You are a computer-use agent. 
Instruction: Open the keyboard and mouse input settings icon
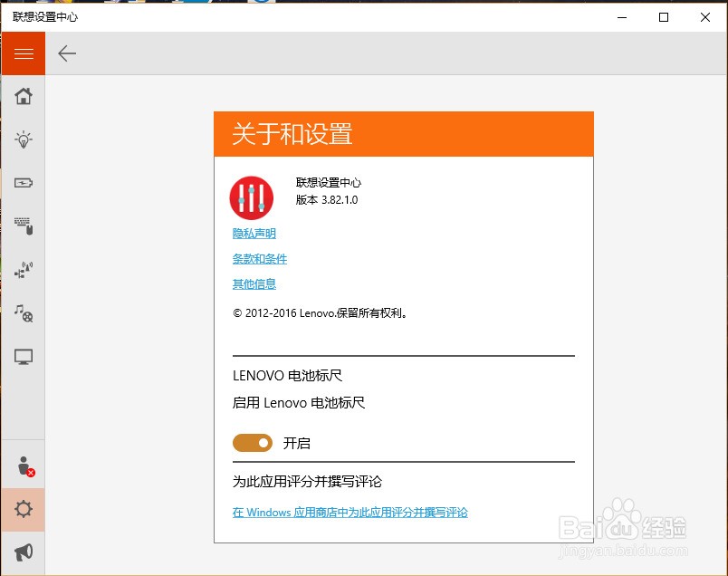[24, 226]
